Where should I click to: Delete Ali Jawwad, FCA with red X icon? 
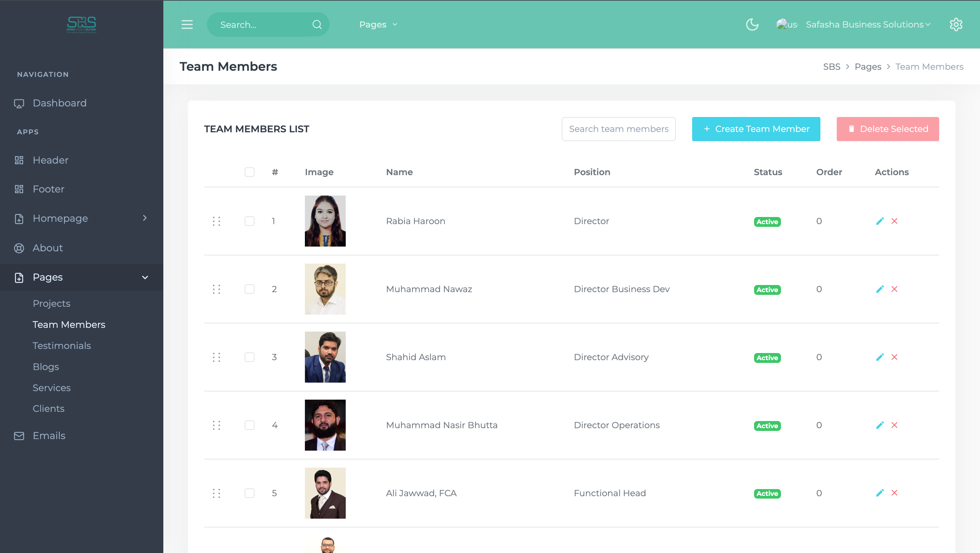pyautogui.click(x=894, y=493)
